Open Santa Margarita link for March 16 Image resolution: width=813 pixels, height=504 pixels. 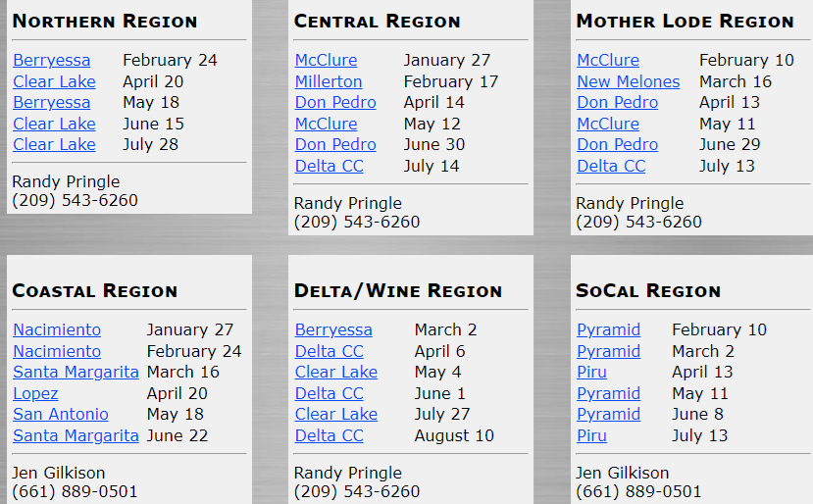tap(76, 372)
